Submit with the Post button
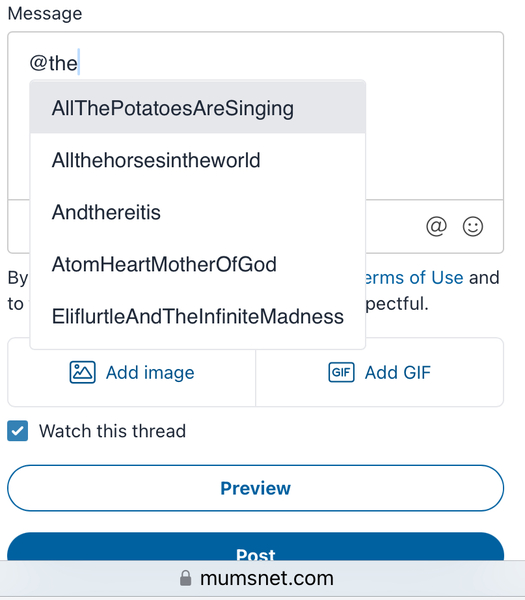Screen dimensions: 525x600 (x=256, y=547)
